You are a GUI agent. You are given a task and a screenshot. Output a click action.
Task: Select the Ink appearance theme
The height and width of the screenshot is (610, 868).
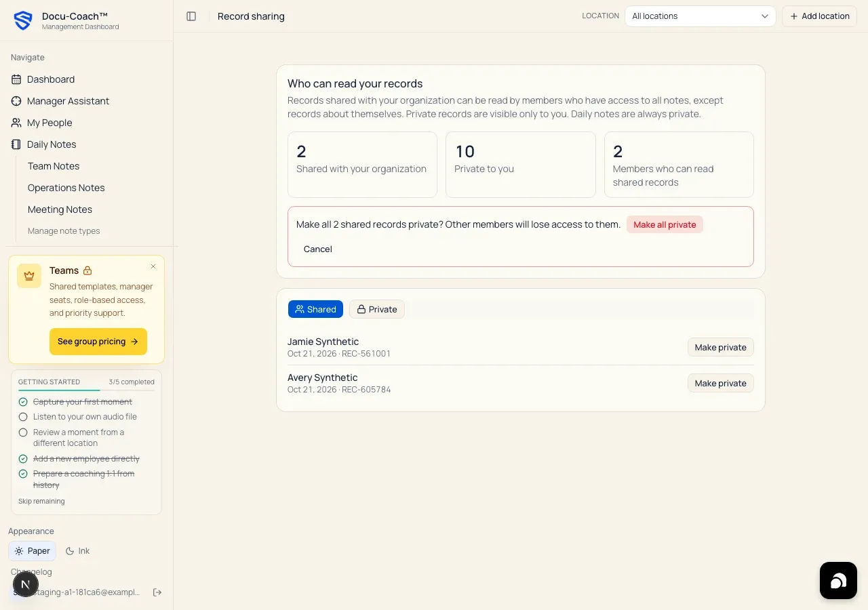click(x=77, y=551)
